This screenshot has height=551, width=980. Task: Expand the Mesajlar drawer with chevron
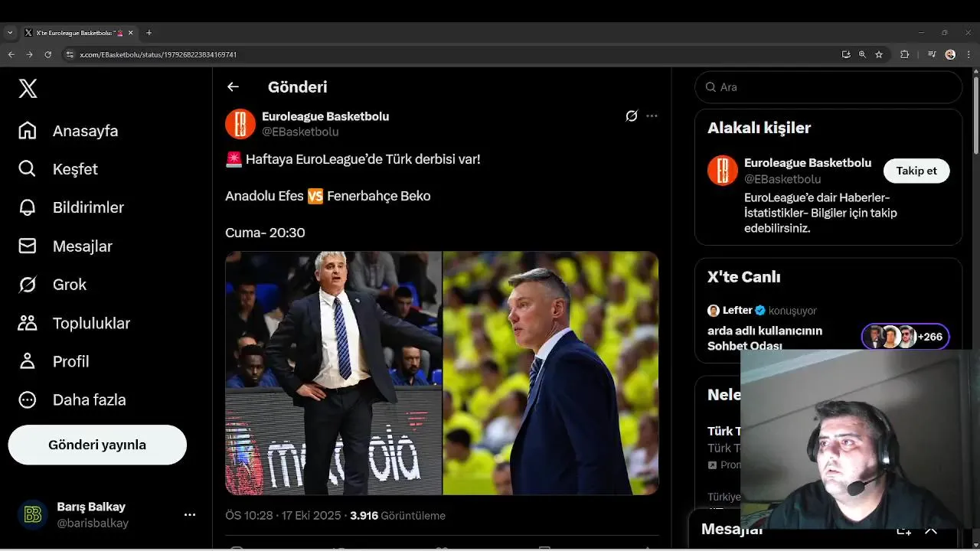[x=931, y=530]
